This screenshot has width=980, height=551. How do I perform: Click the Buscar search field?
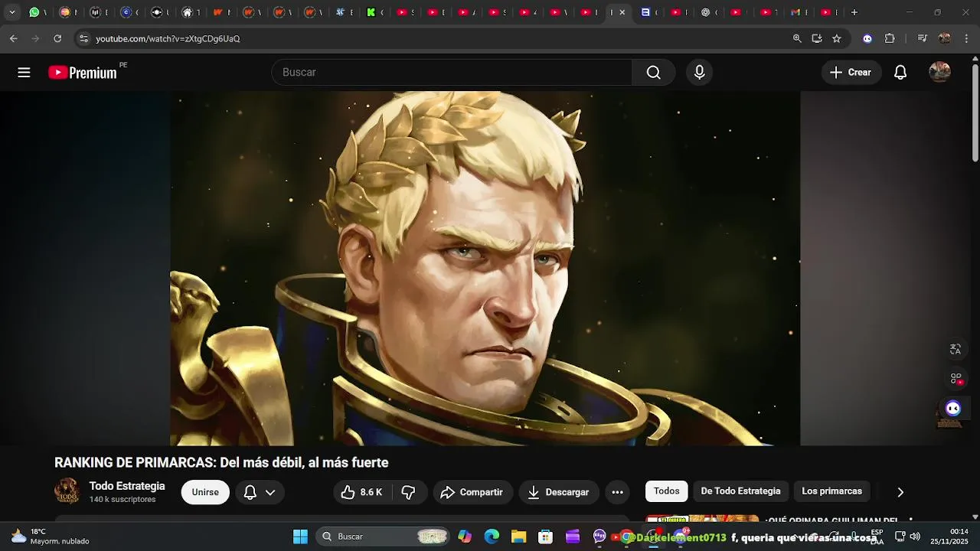tap(452, 72)
